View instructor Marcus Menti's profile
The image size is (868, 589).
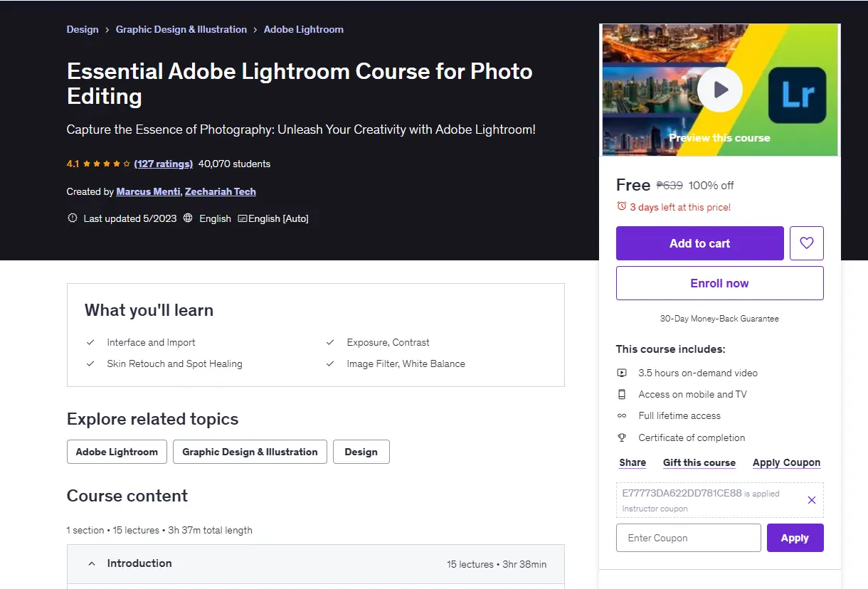pos(148,191)
